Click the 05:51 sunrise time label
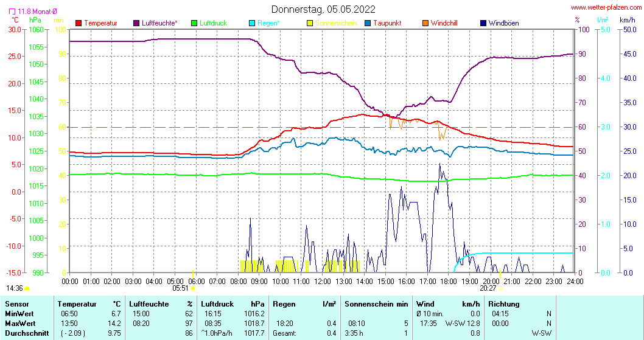 180,288
